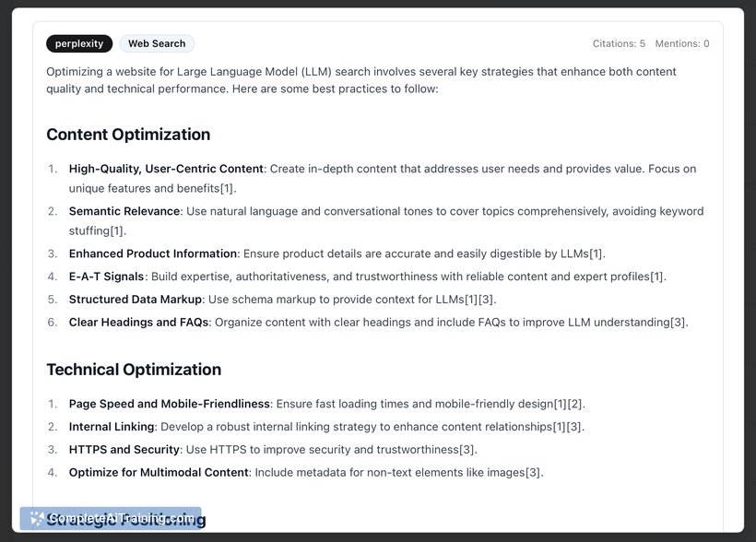Click citation [3] on Clear Headings and FAQs line
The height and width of the screenshot is (542, 756).
(679, 323)
